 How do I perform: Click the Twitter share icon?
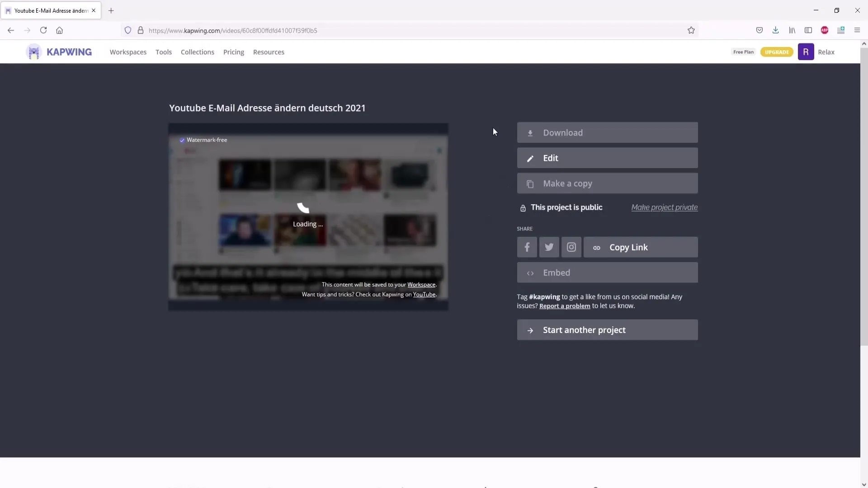tap(549, 247)
